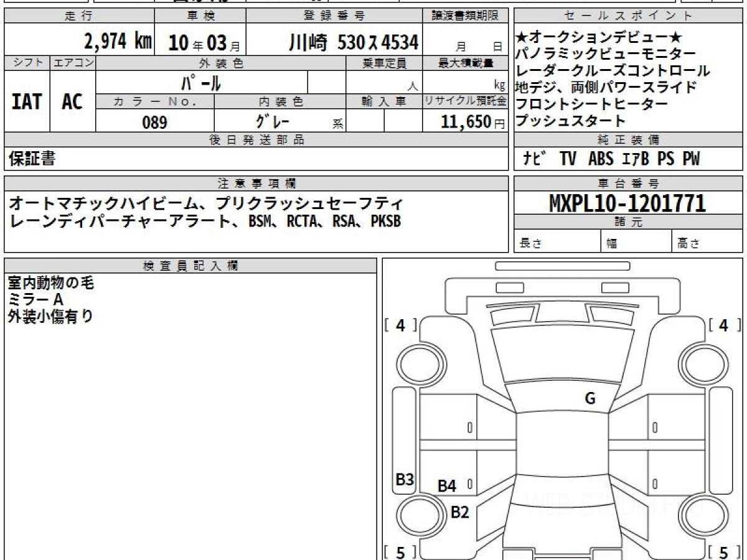Click the シフト header

[27, 63]
